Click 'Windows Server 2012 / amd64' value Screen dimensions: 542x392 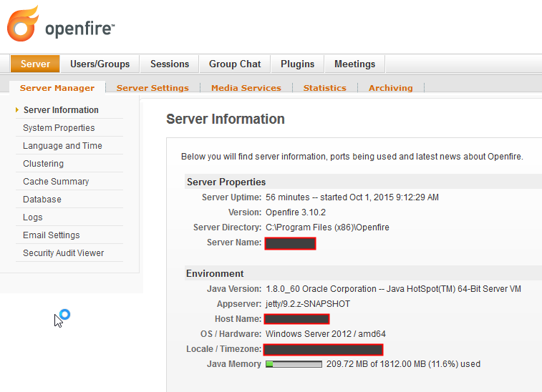pos(326,334)
